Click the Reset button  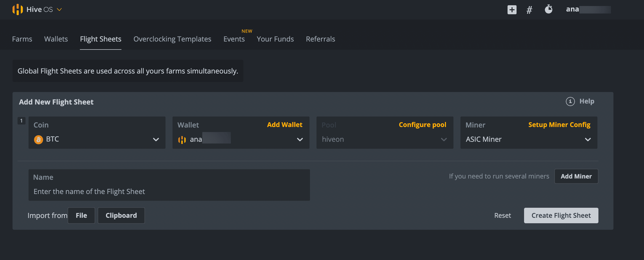coord(503,215)
